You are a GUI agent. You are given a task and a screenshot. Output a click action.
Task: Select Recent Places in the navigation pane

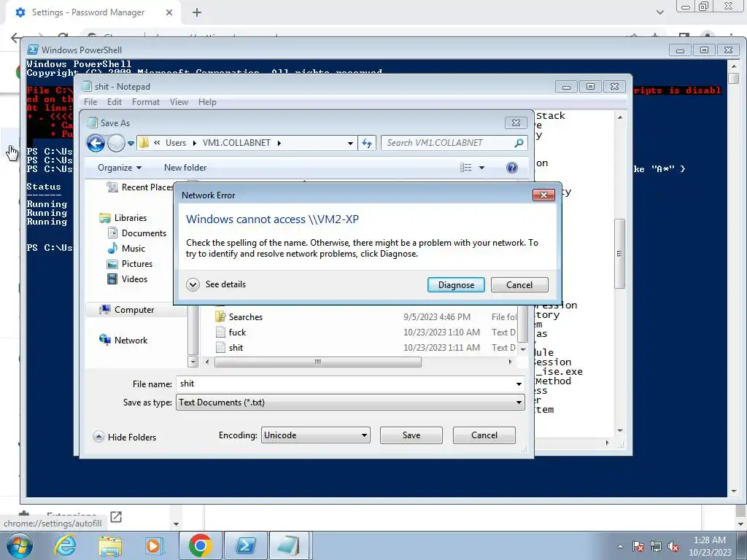(x=139, y=187)
